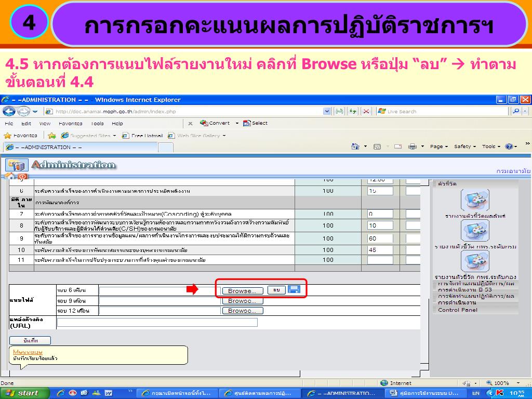
Task: Click the รายงานตัวชี้วัด กพร.ระดับกอง icon
Action: (475, 261)
